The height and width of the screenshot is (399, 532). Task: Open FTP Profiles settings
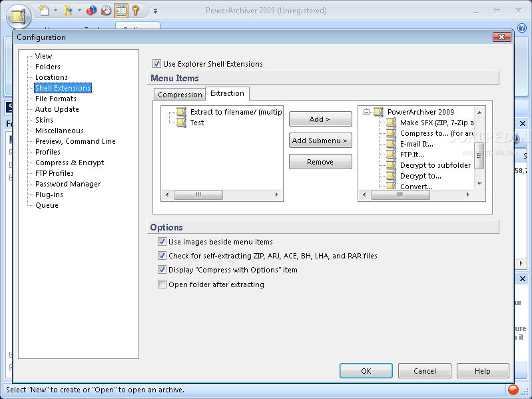55,173
